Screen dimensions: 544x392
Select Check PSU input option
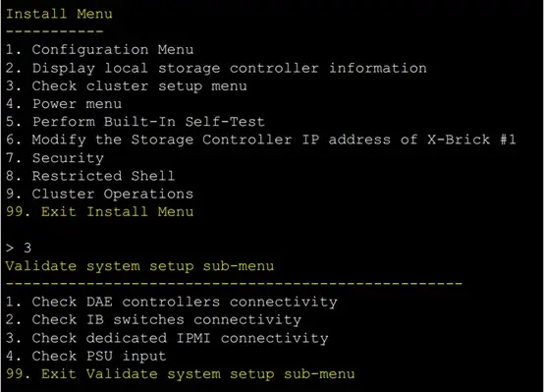click(x=86, y=356)
